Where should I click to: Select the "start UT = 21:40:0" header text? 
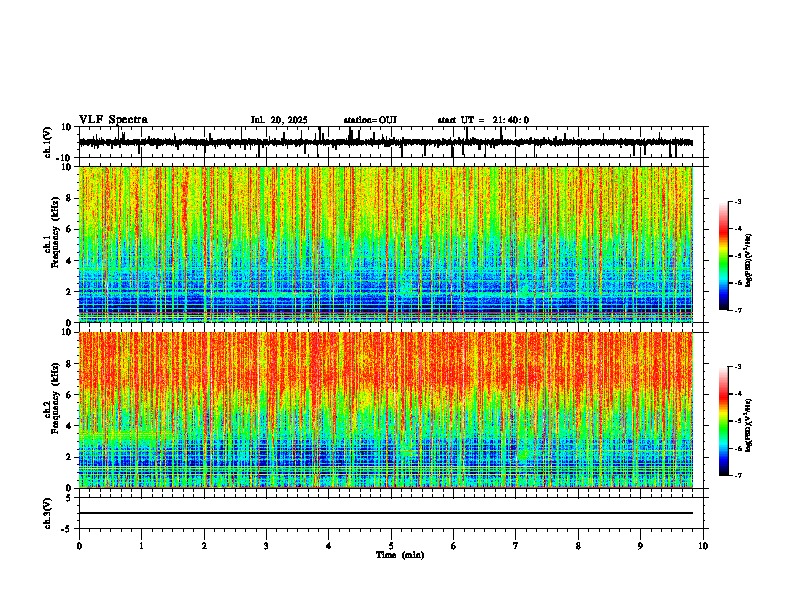click(x=483, y=120)
